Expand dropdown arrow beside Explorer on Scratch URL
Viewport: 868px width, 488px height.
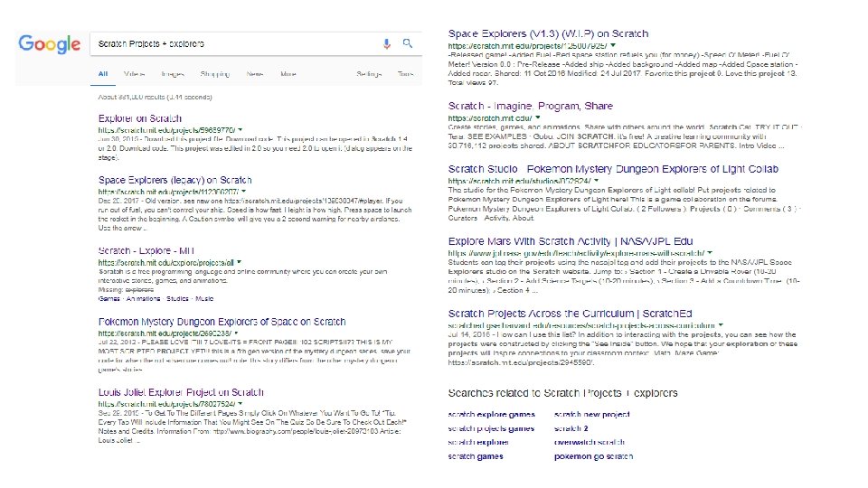tap(241, 129)
